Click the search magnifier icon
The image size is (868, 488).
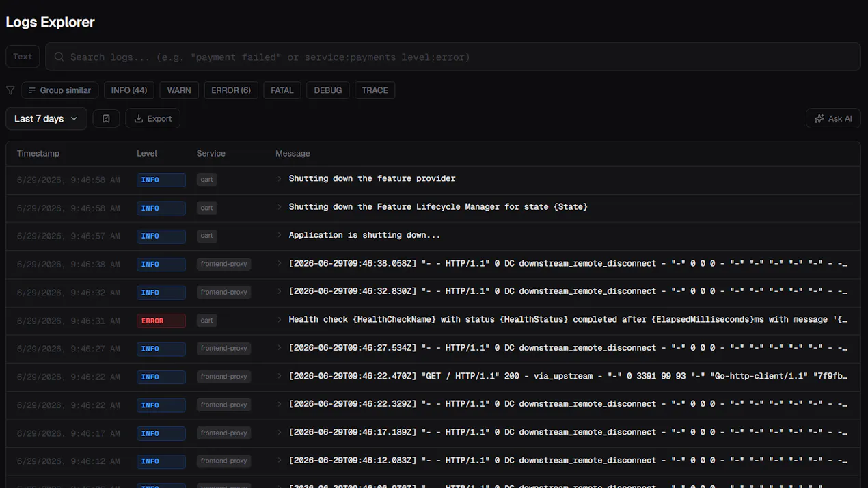click(59, 57)
